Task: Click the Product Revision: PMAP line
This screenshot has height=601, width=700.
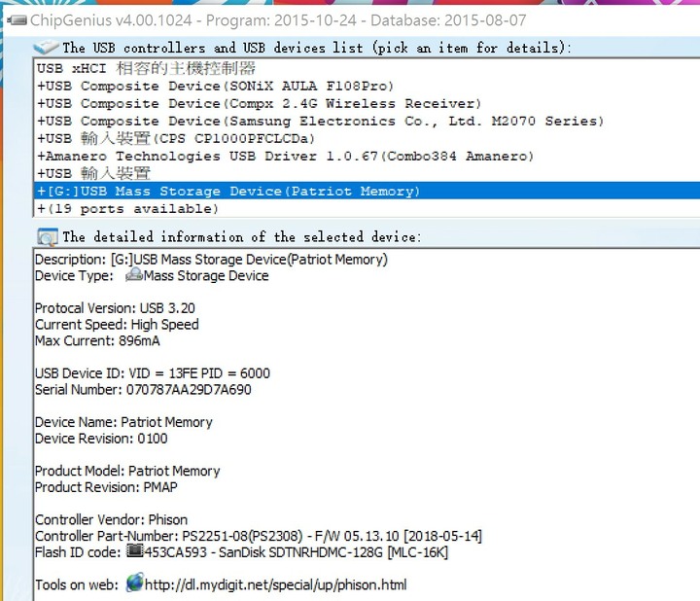Action: pos(106,487)
